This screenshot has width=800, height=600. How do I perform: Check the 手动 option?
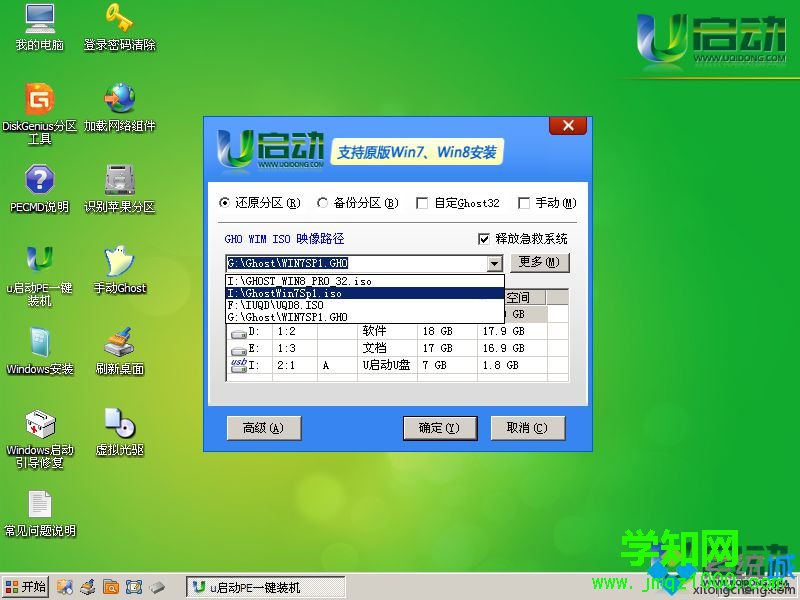pos(524,203)
